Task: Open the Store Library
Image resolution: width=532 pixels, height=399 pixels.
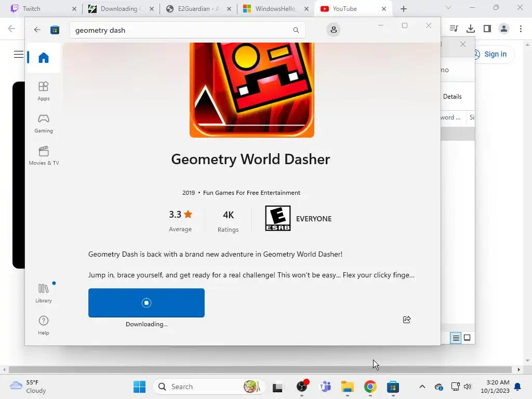Action: (44, 293)
